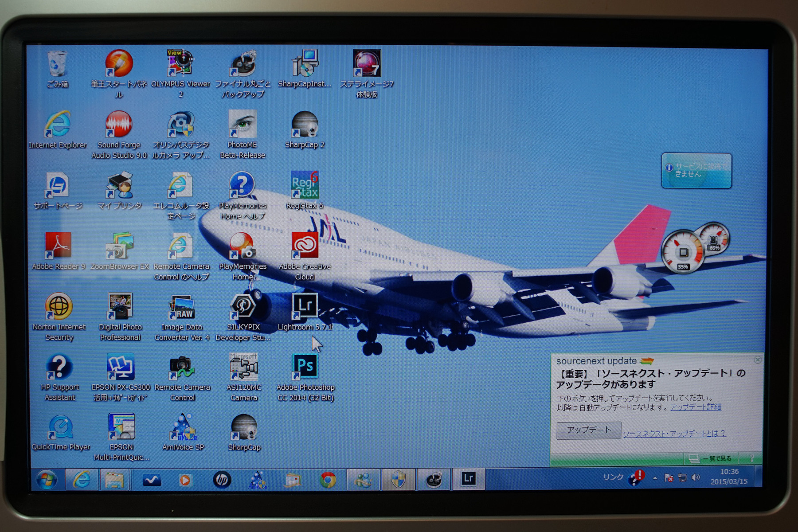Open Image Data Converter Ver. 4
Screen dimensions: 798x532
[182, 317]
